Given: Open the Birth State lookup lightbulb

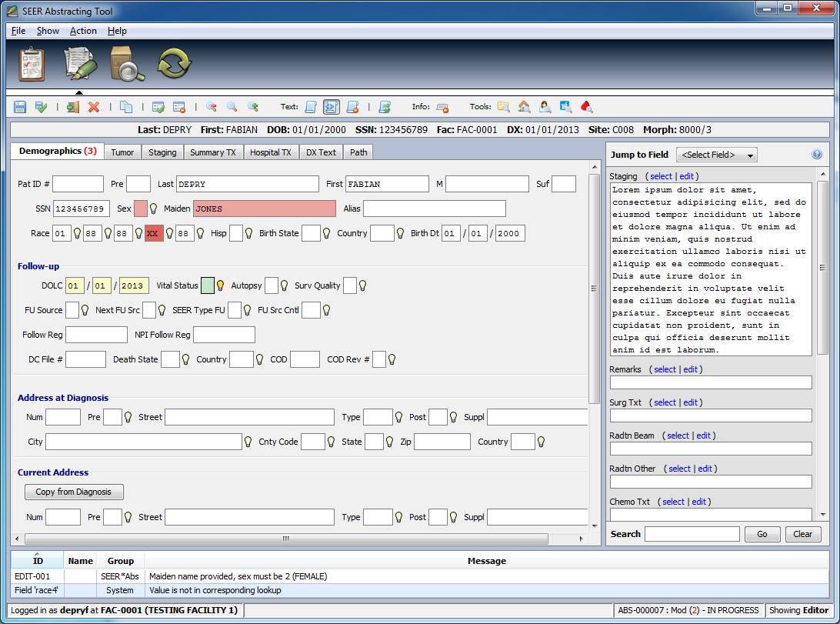Looking at the screenshot, I should [326, 234].
